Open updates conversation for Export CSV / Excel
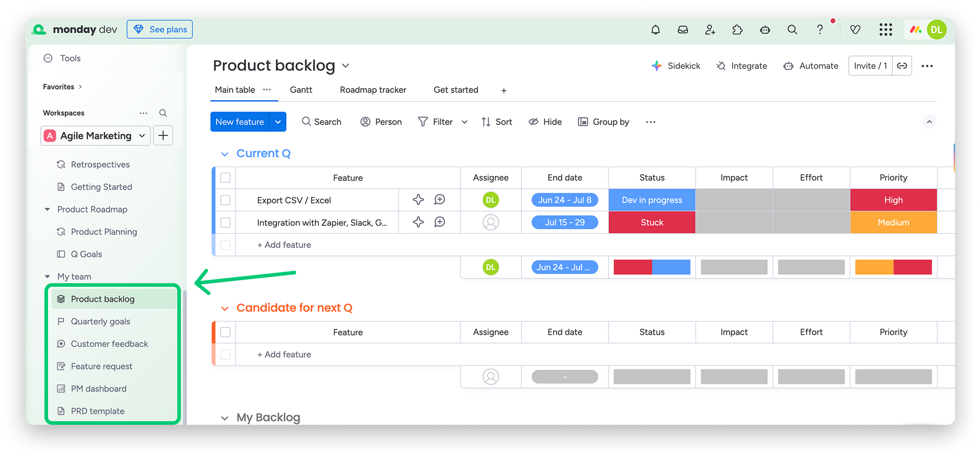Screen dimensions: 980x458 439,200
